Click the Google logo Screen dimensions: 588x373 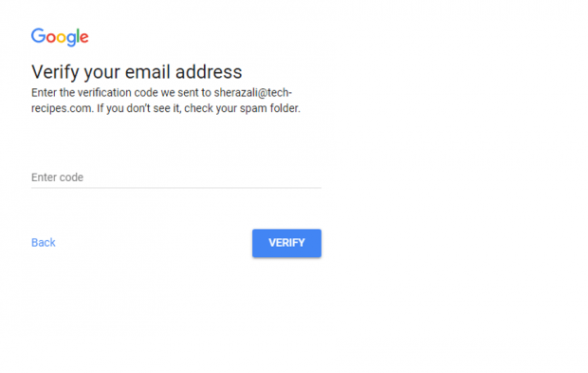[x=60, y=37]
